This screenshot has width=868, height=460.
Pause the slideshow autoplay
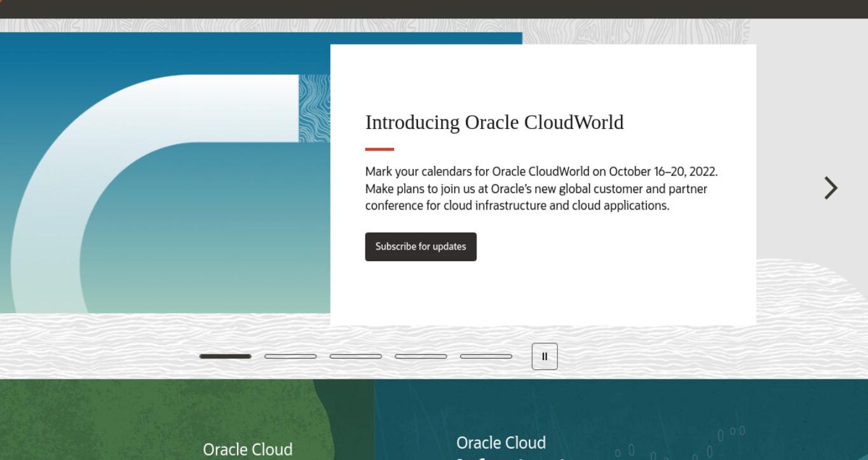[x=545, y=356]
